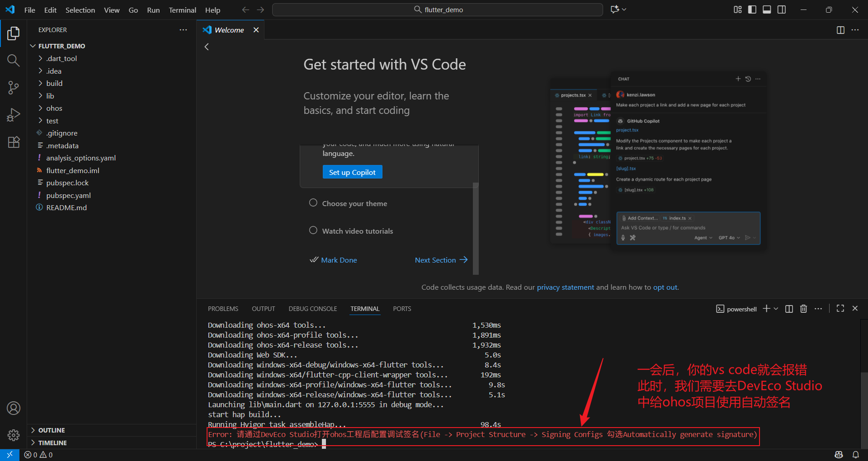
Task: Toggle Secondary Side Bar visibility
Action: point(782,9)
